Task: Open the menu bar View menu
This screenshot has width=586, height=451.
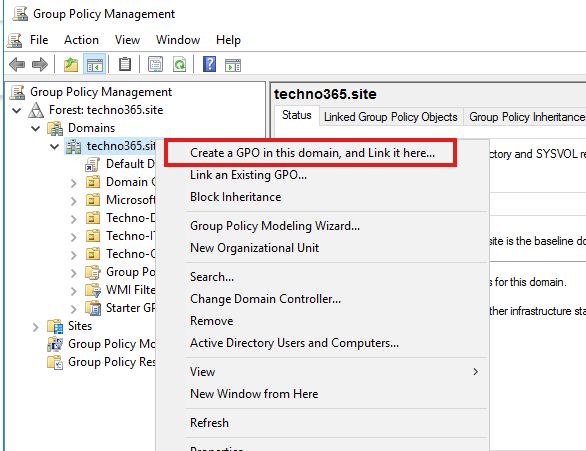Action: pos(127,40)
